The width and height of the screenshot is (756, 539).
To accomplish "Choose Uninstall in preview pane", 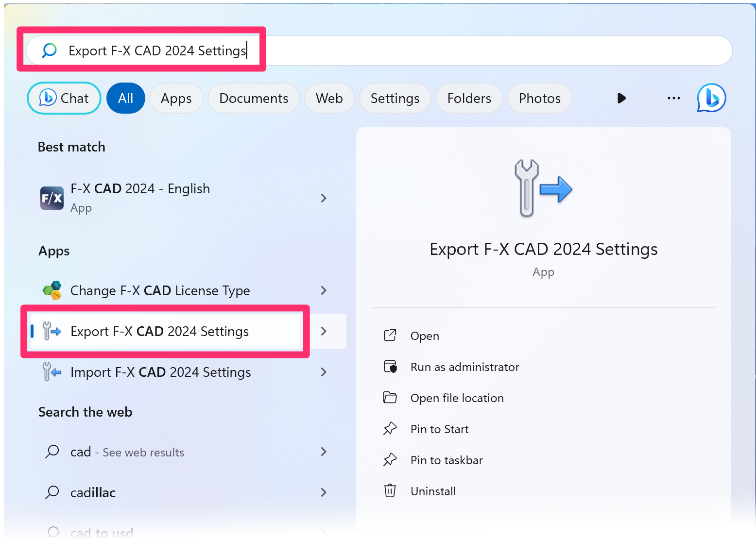I will [x=433, y=491].
